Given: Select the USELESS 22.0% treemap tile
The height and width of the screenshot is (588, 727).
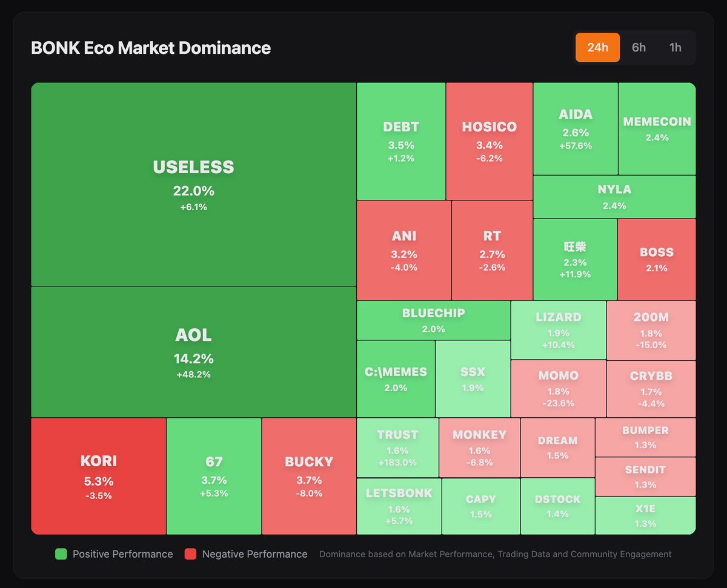Looking at the screenshot, I should pyautogui.click(x=194, y=184).
